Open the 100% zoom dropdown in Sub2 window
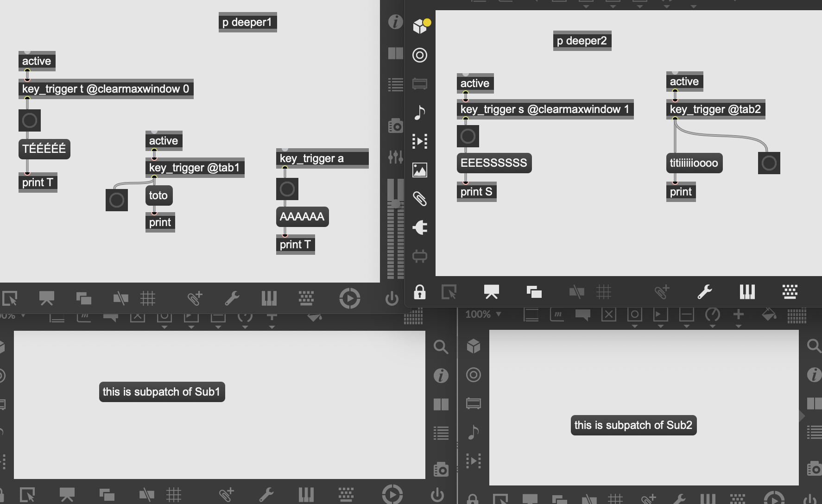 [x=483, y=315]
